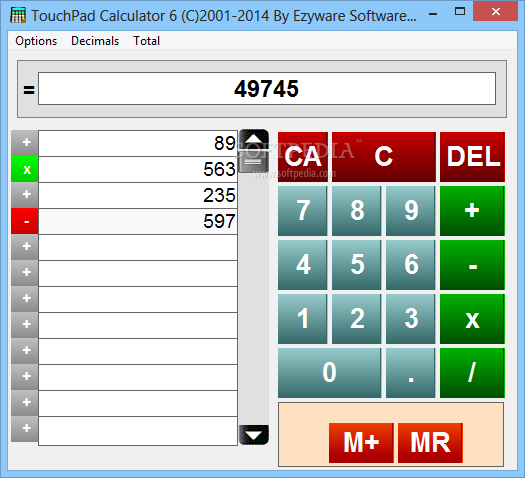Click the calculator app icon in title bar
Screen dimensions: 525x478
18,15
